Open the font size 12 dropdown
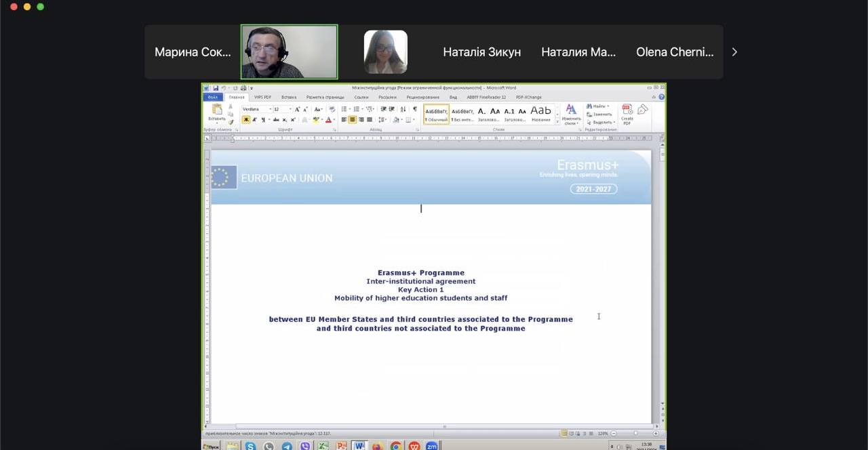 coord(290,109)
